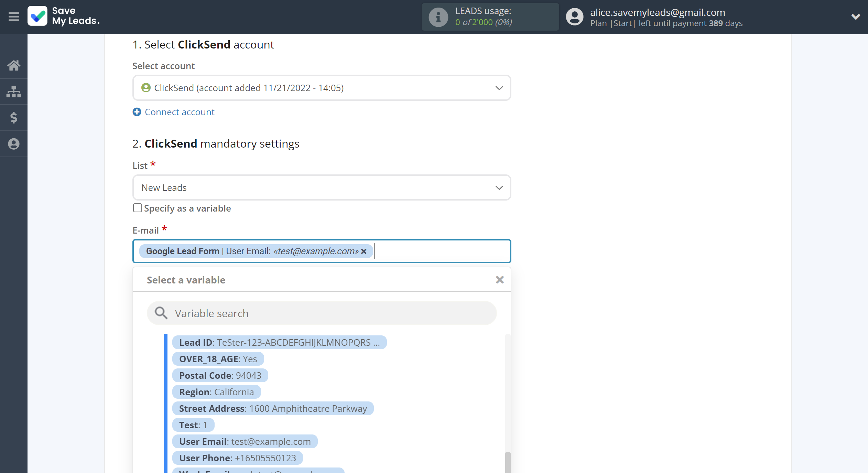
Task: Open the Connections sitemap sidebar icon
Action: point(14,92)
